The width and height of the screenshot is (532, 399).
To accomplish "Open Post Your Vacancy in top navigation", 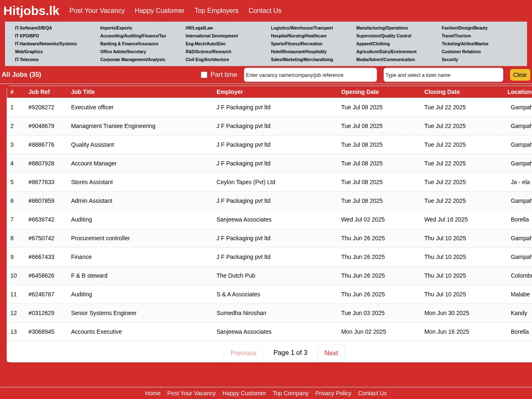I will click(x=97, y=10).
